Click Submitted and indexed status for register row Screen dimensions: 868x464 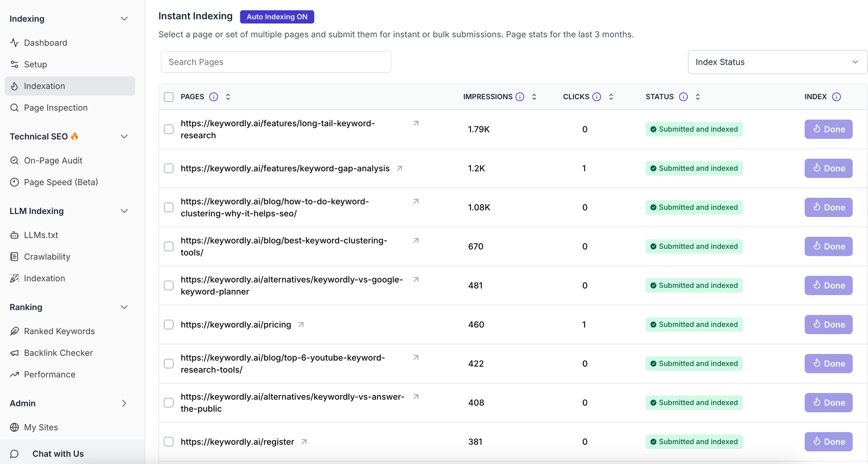point(694,442)
